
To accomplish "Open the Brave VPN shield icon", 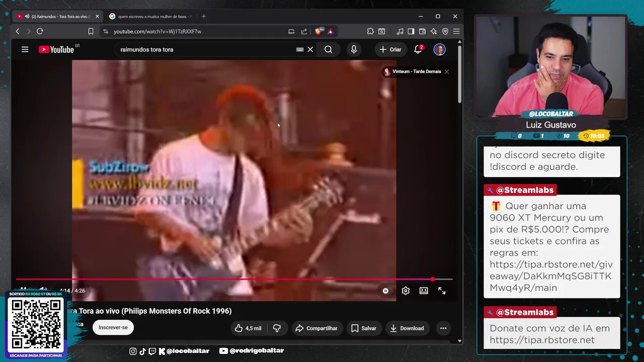I will coord(445,31).
